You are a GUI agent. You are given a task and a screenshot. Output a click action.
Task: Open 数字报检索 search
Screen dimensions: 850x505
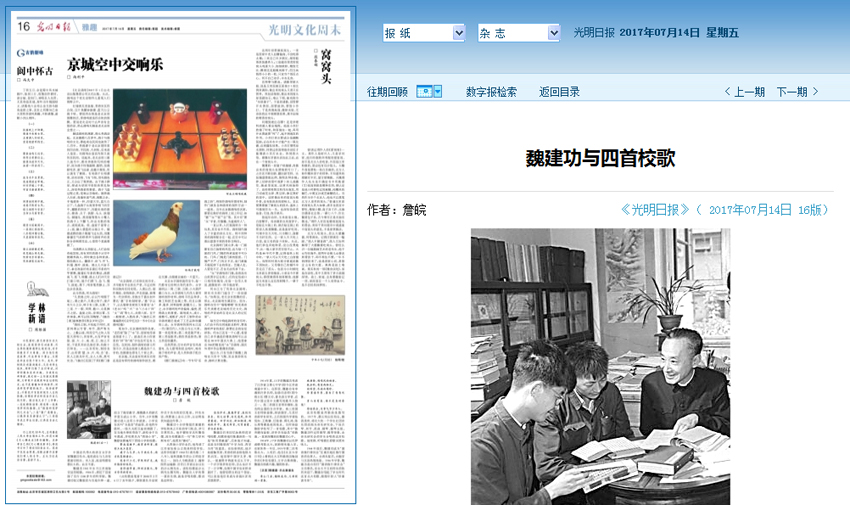coord(491,92)
